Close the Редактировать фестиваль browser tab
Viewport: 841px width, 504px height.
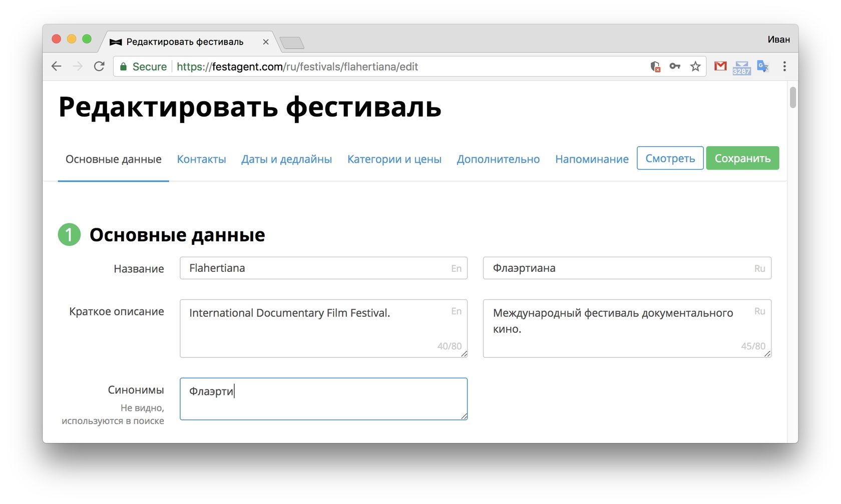[x=266, y=42]
